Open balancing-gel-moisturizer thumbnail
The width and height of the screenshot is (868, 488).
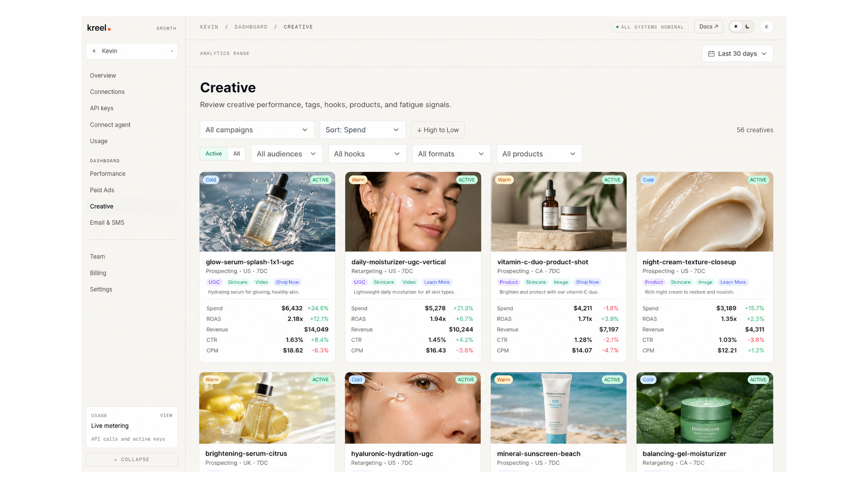(x=704, y=408)
